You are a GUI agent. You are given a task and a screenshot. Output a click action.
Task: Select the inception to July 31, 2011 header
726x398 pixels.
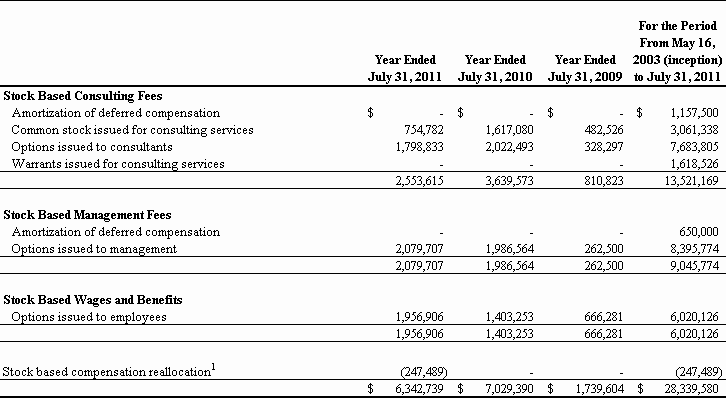[x=677, y=51]
